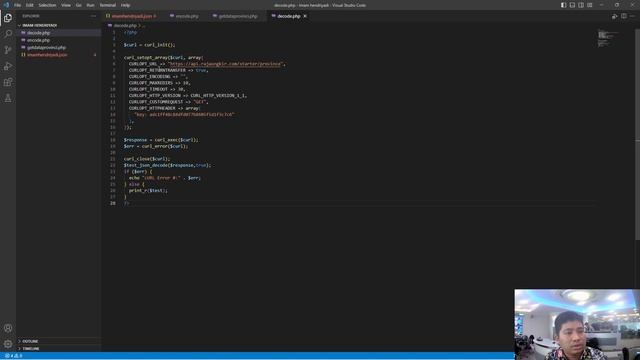Follow the api.rajaongkir.com URL link in code
640x360 pixels.
[225, 64]
